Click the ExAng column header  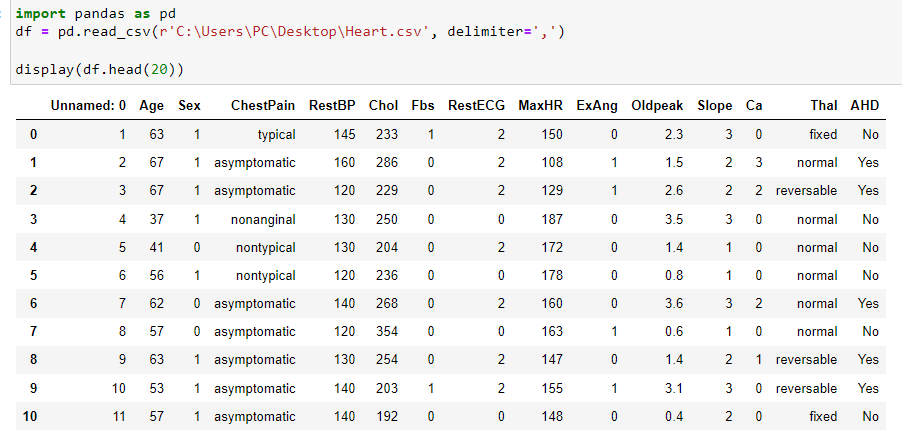[597, 106]
